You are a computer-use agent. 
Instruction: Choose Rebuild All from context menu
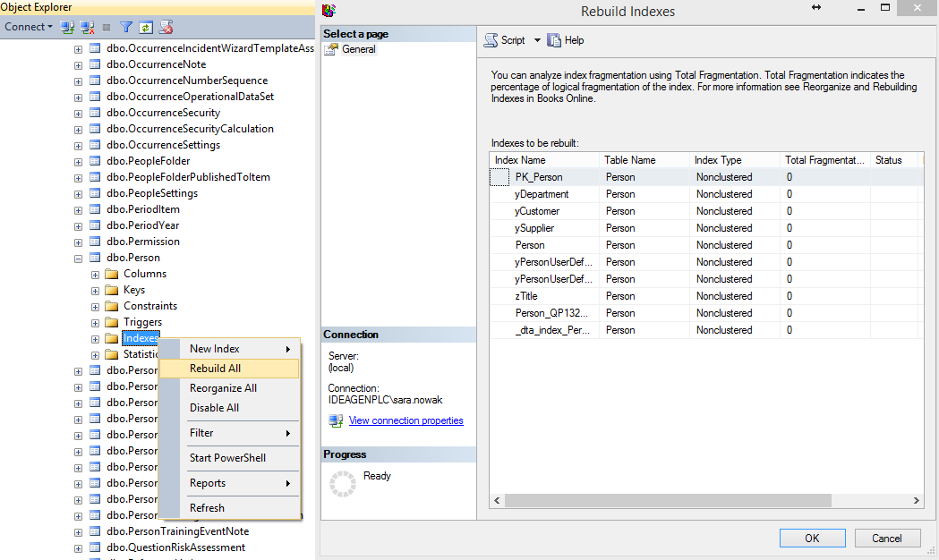point(229,369)
